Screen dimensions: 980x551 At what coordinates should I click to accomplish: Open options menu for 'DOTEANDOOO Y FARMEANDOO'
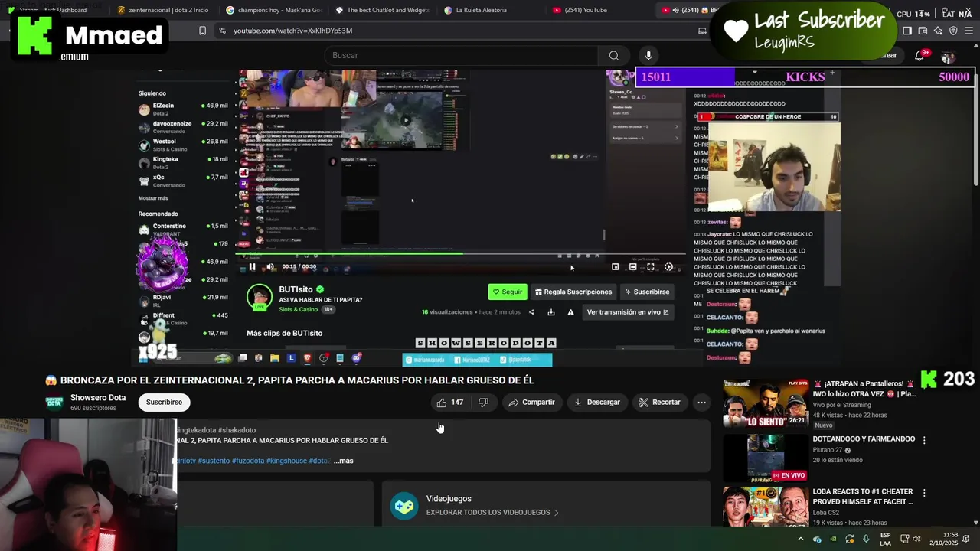(x=924, y=440)
